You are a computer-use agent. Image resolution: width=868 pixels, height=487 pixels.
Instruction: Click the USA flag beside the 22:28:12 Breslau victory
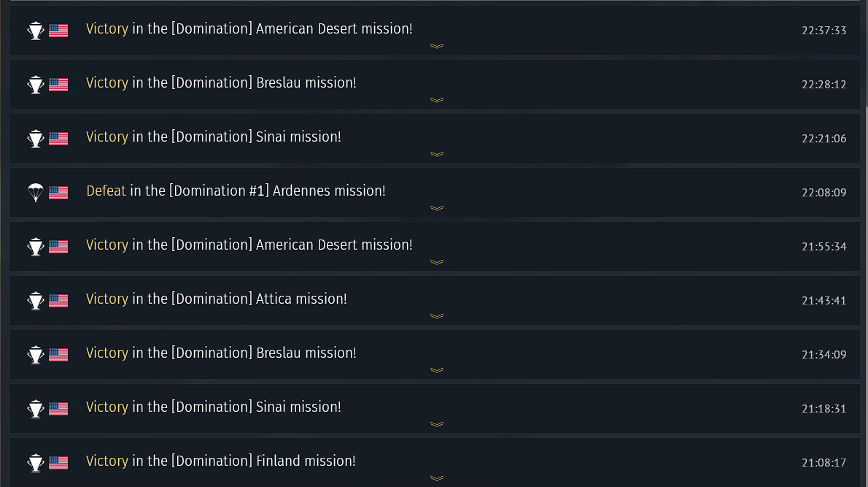[58, 84]
